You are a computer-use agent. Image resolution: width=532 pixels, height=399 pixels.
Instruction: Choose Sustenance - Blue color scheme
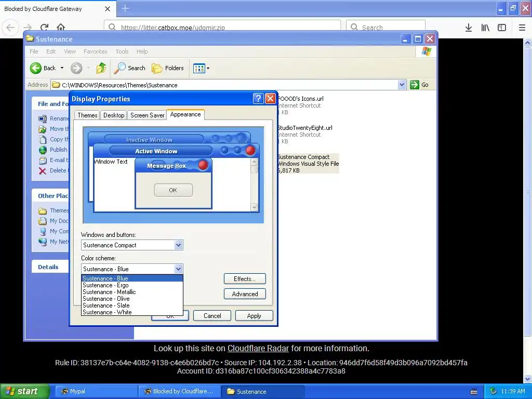(x=132, y=278)
